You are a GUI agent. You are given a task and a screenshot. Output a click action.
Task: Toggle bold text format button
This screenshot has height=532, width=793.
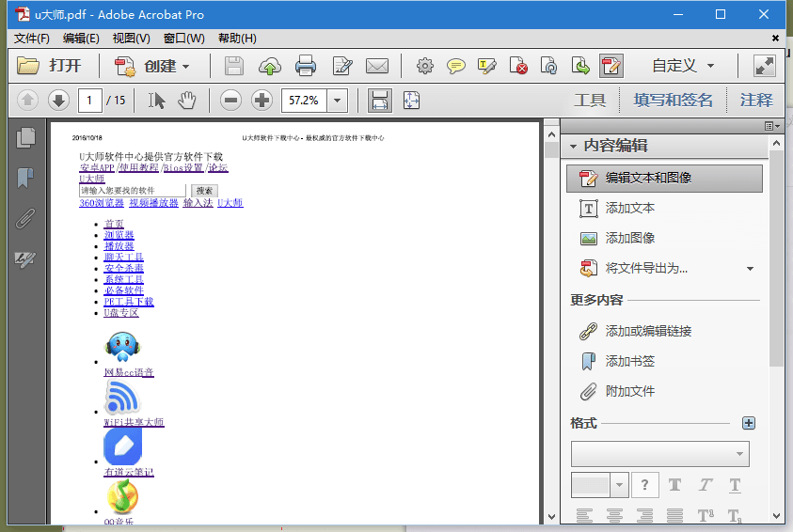point(674,486)
